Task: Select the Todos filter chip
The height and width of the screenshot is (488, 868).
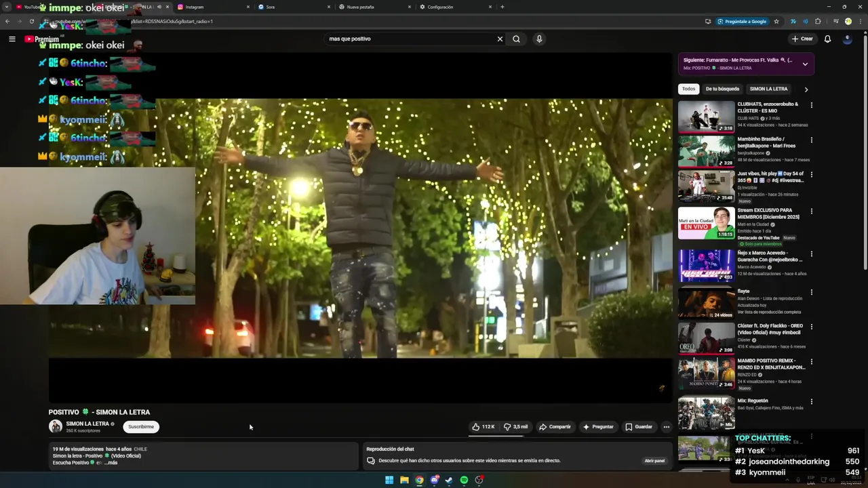Action: [x=688, y=89]
